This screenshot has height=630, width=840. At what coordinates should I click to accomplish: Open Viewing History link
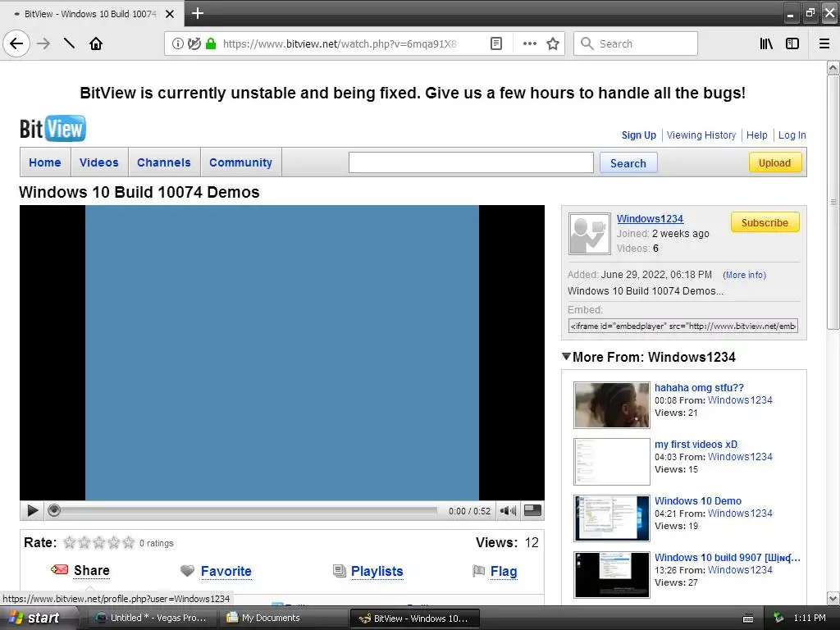[701, 135]
